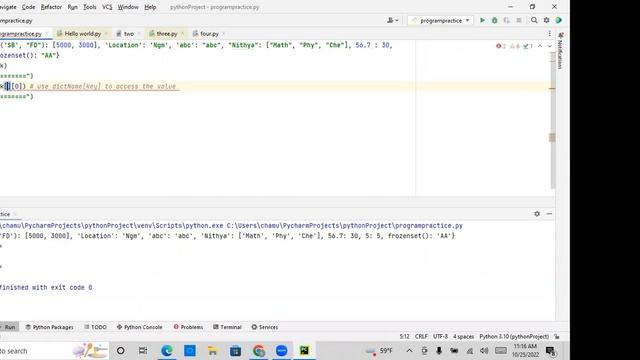Click the green typo count indicator
The height and width of the screenshot is (360, 640).
coord(528,46)
